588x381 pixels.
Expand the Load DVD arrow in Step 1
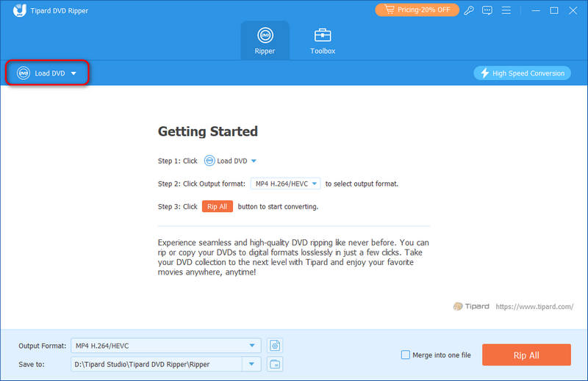pyautogui.click(x=254, y=161)
